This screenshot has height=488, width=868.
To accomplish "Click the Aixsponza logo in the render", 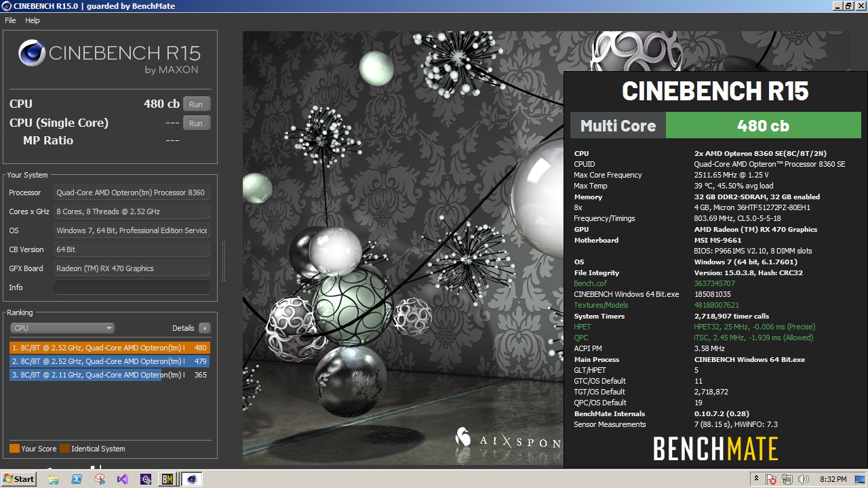I will pos(507,438).
